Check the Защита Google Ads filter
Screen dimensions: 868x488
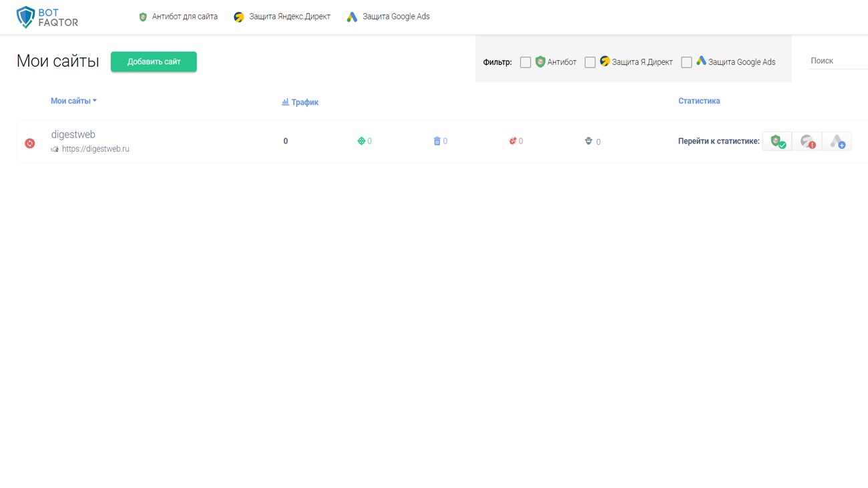coord(686,62)
